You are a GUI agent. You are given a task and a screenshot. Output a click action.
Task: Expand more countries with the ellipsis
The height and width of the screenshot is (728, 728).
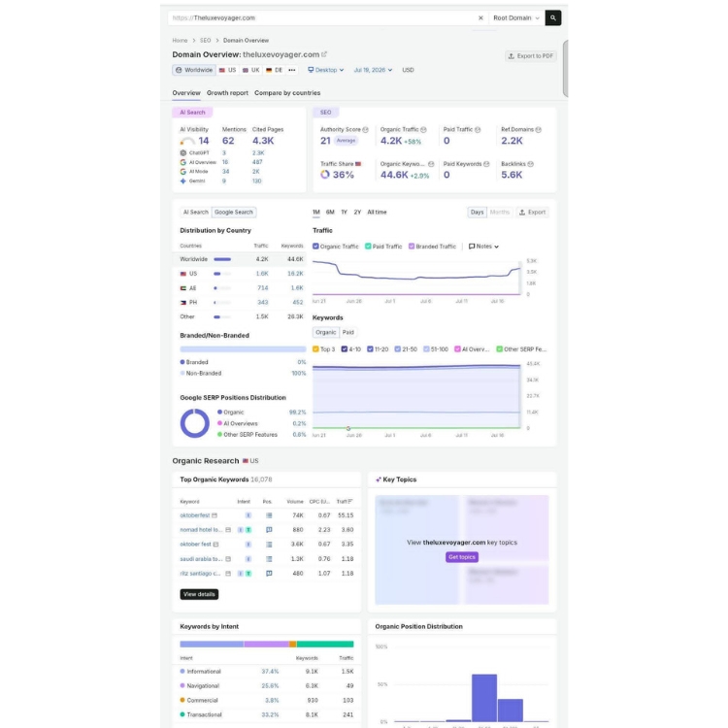point(291,70)
